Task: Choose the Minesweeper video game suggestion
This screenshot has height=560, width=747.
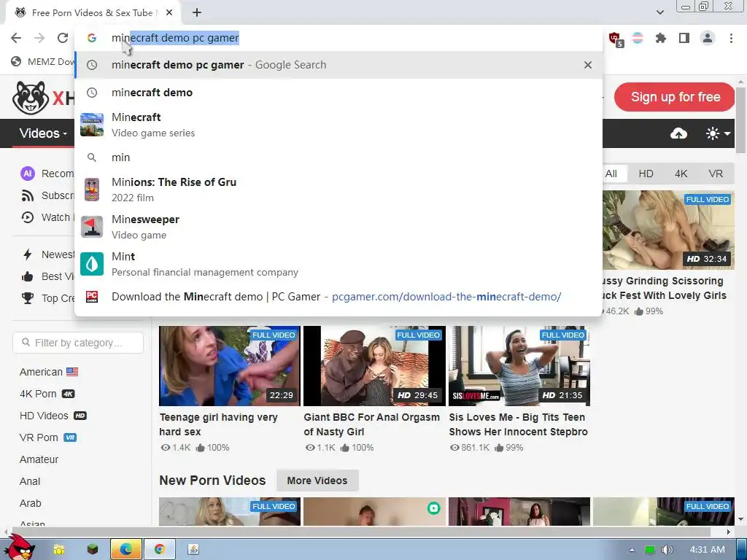Action: coord(338,227)
